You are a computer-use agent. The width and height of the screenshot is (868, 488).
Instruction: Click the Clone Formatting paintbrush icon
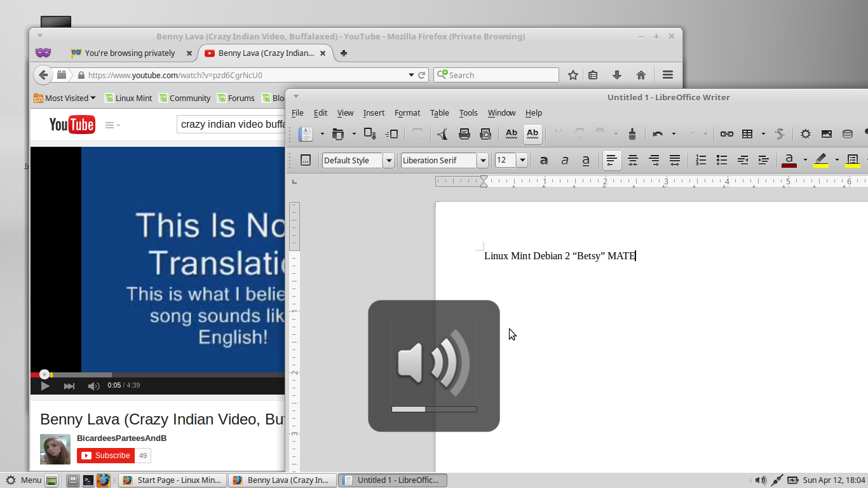point(632,134)
